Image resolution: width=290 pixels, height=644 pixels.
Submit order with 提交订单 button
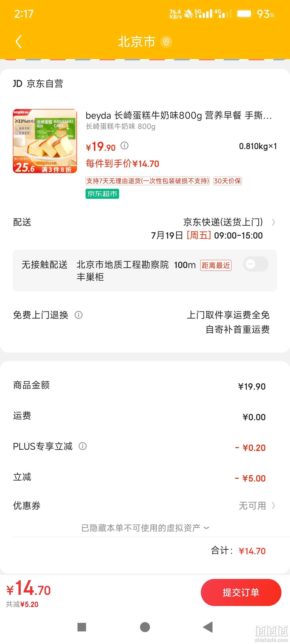[241, 592]
